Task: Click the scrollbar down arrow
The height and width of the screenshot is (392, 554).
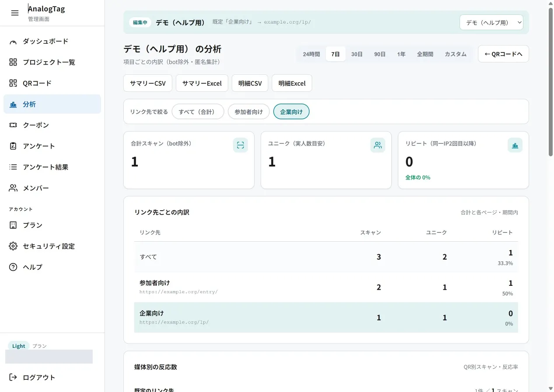Action: pyautogui.click(x=551, y=389)
